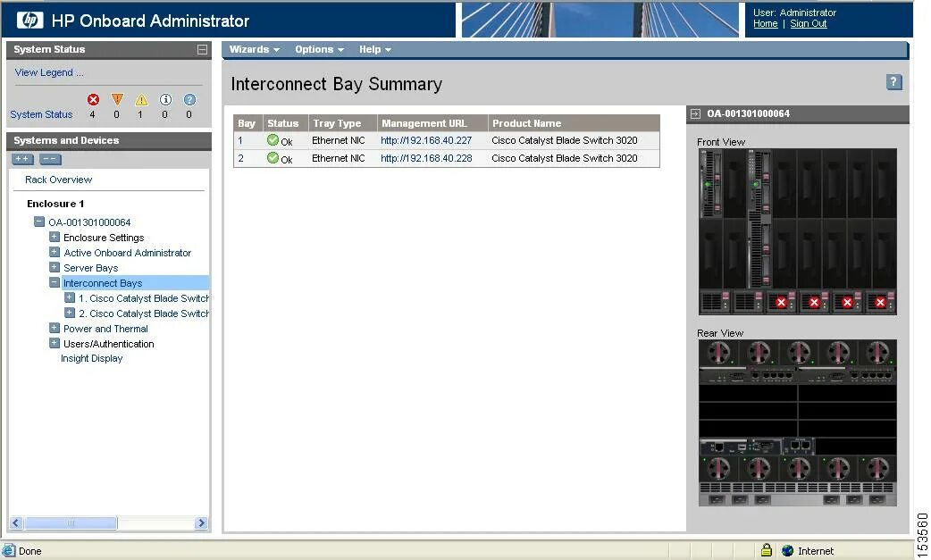Minimize the System Status panel
This screenshot has height=560, width=931.
[203, 49]
